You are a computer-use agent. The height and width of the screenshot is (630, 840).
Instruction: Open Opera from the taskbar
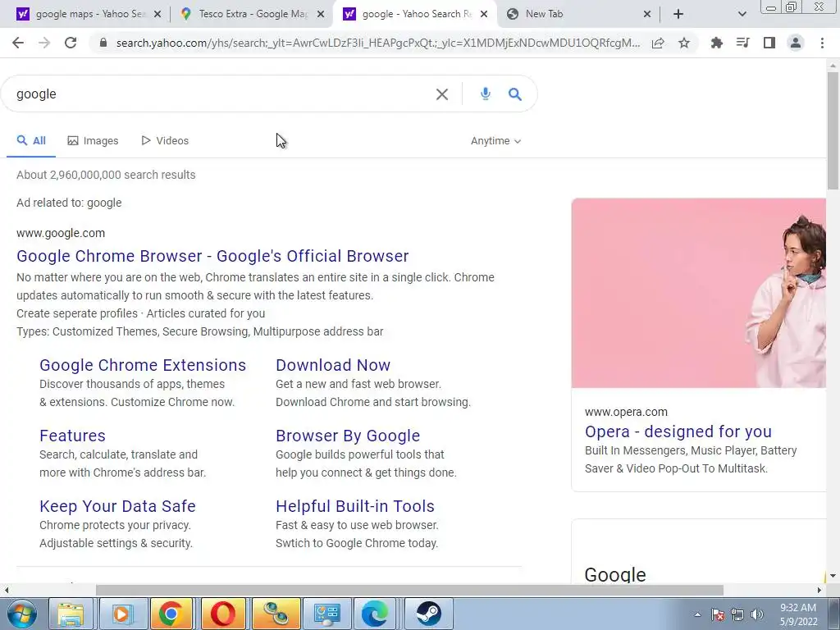(222, 614)
